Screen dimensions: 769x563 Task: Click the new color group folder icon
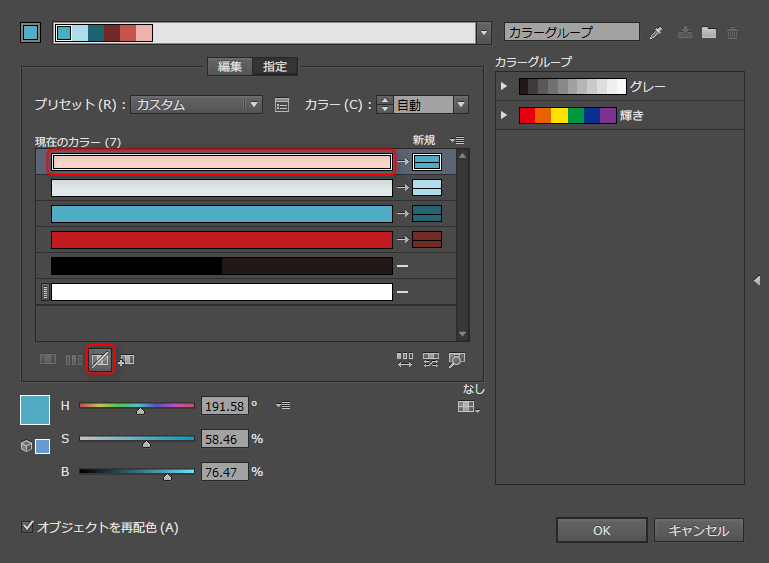(x=709, y=33)
